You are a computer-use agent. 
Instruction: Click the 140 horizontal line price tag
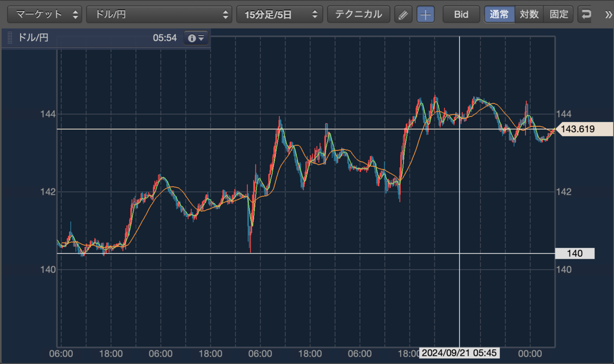click(x=575, y=254)
